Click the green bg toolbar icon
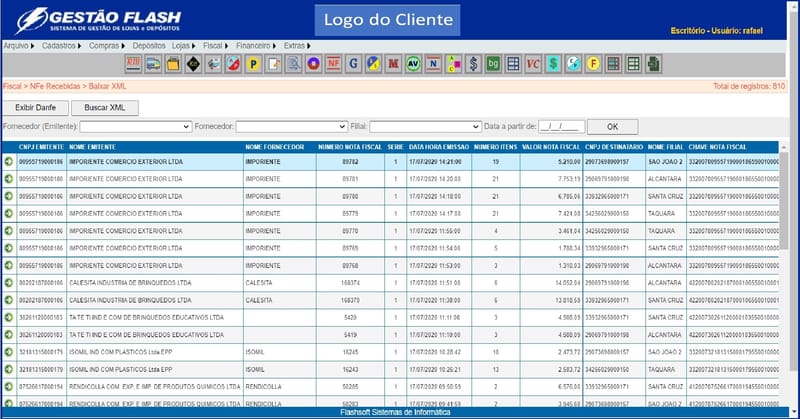This screenshot has height=419, width=800. tap(493, 64)
